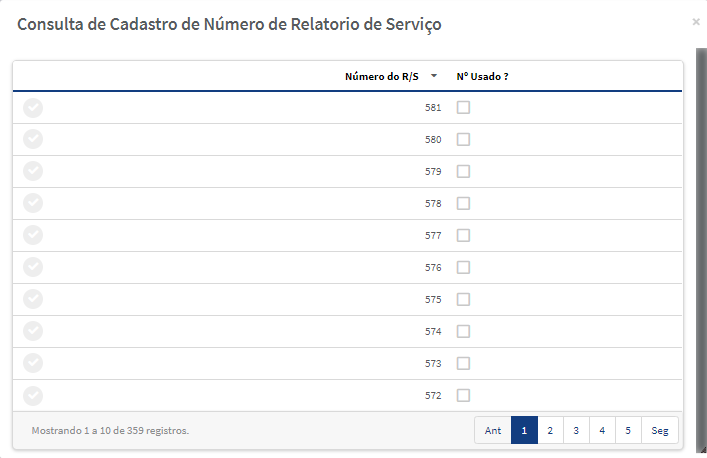Choose the checkmark icon in row 574

33,331
